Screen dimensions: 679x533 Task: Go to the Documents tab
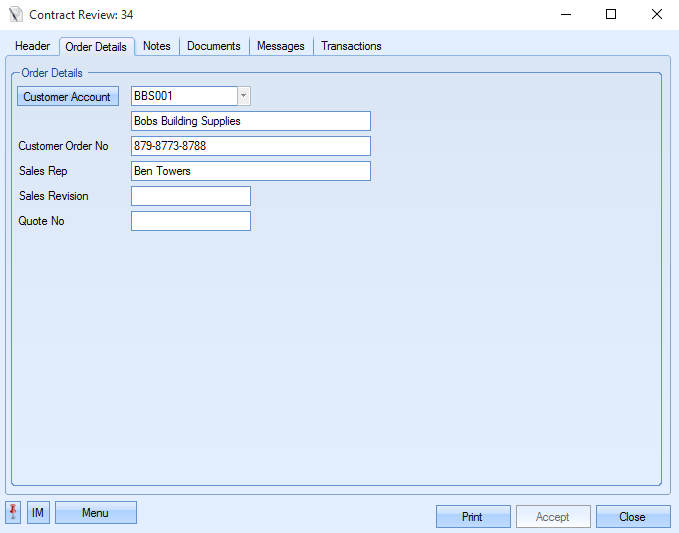tap(214, 46)
